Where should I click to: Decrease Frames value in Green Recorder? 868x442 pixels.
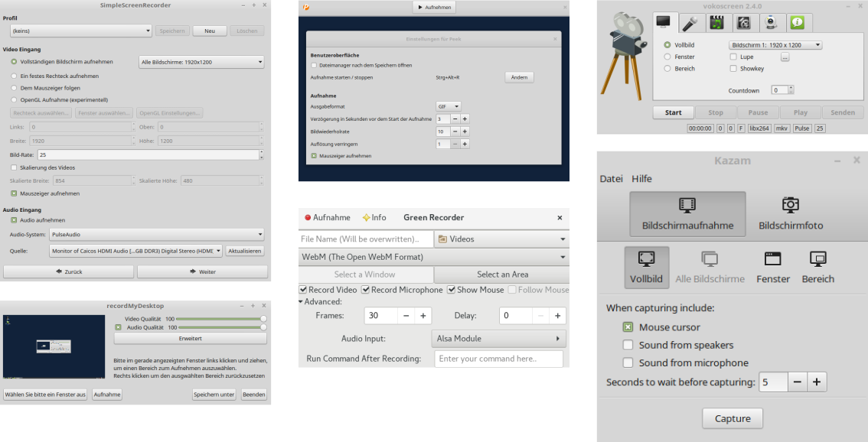[406, 315]
